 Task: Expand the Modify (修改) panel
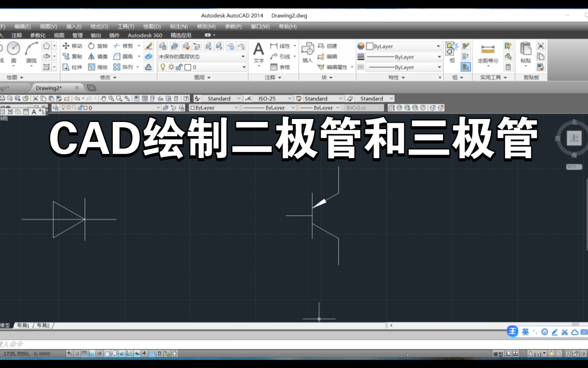(108, 78)
